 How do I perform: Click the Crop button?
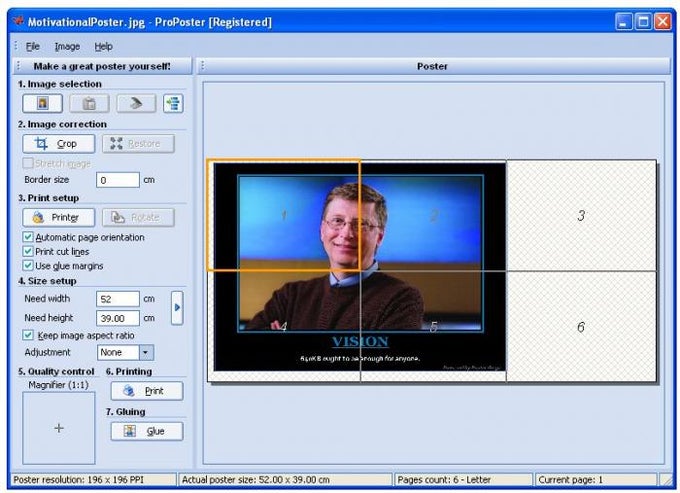pos(59,144)
